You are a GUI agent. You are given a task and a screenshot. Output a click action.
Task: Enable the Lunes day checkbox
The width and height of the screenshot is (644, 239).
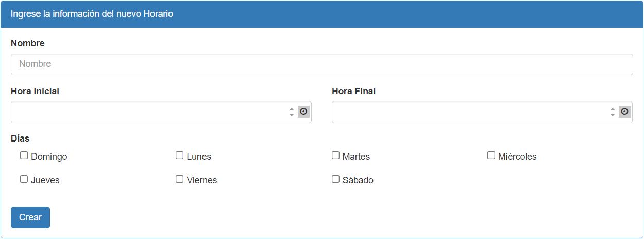click(179, 156)
